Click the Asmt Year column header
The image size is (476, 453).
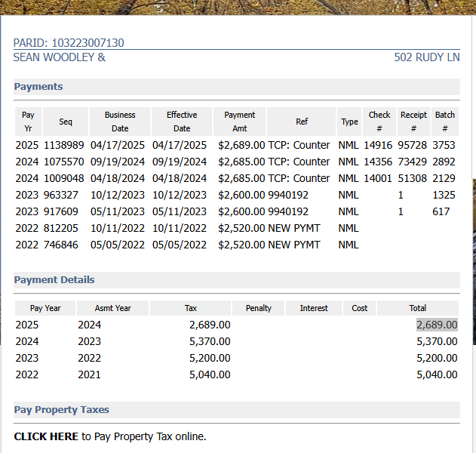pos(113,308)
